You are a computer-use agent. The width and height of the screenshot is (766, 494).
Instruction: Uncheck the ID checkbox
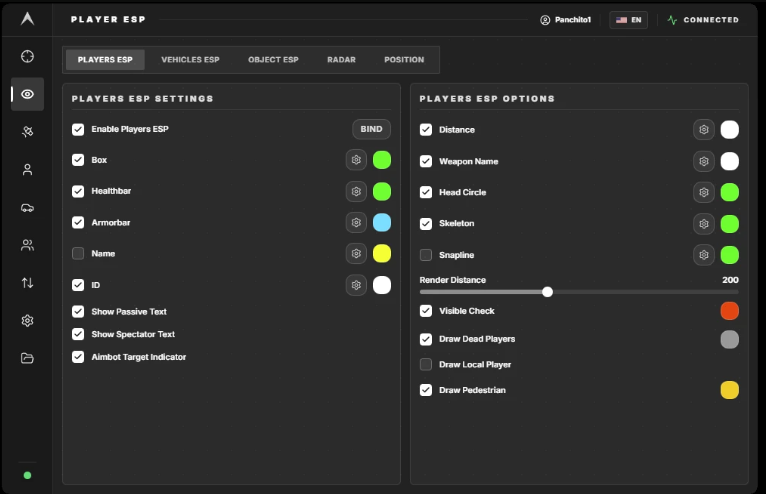[x=78, y=285]
